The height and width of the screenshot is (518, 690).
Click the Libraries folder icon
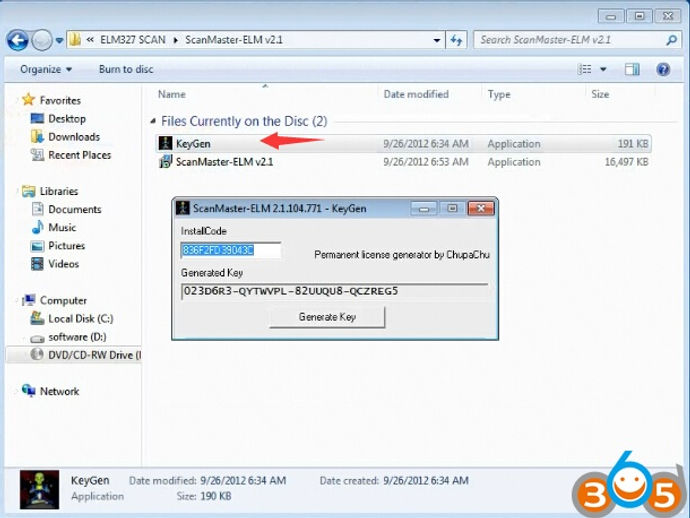tap(29, 191)
